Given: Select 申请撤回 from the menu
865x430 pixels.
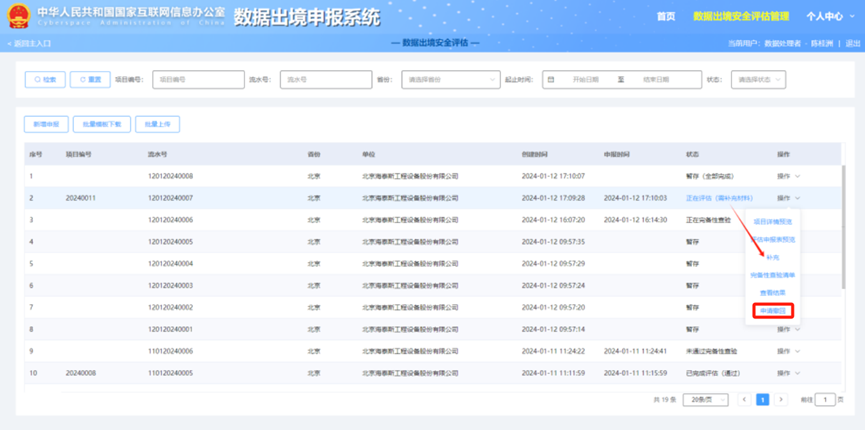Looking at the screenshot, I should [773, 311].
